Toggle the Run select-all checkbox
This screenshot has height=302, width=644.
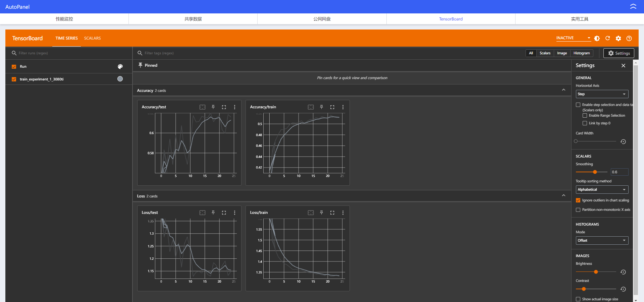[14, 66]
